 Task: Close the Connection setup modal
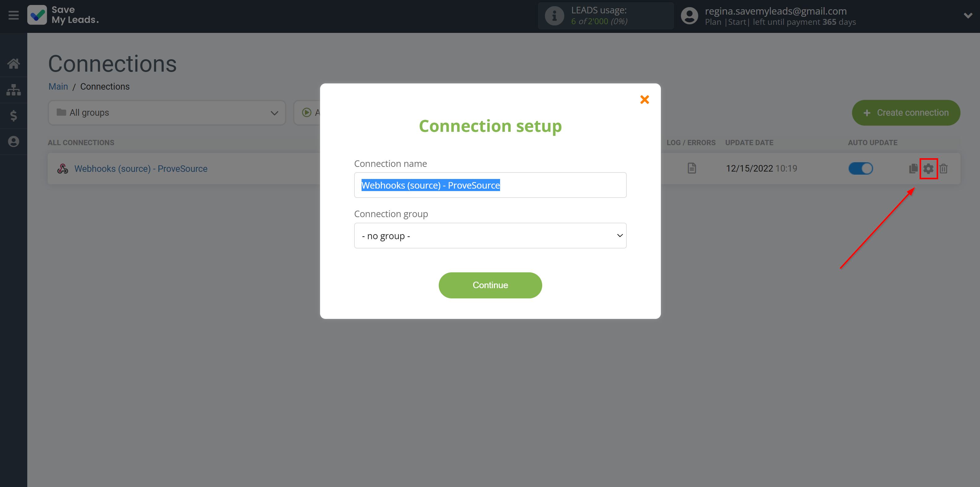pos(644,99)
